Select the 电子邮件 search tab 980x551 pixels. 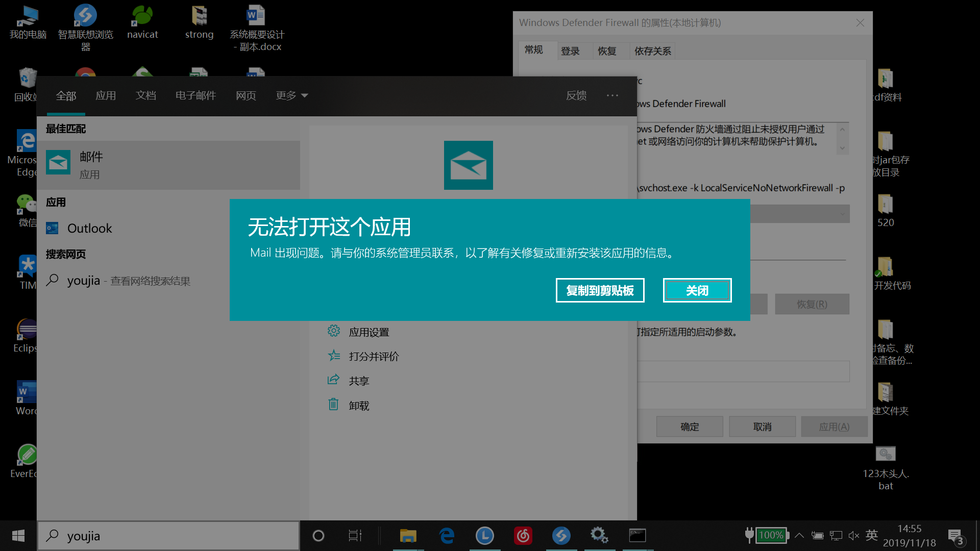pyautogui.click(x=195, y=95)
